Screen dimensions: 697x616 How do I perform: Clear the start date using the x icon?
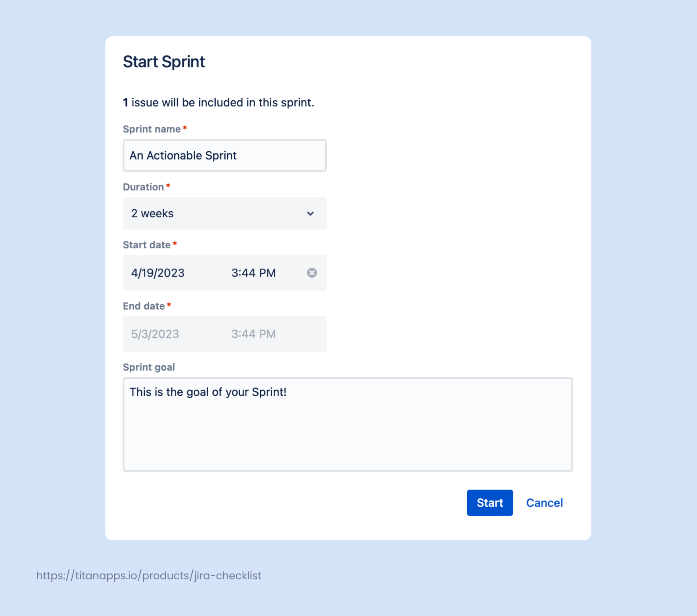pos(312,273)
